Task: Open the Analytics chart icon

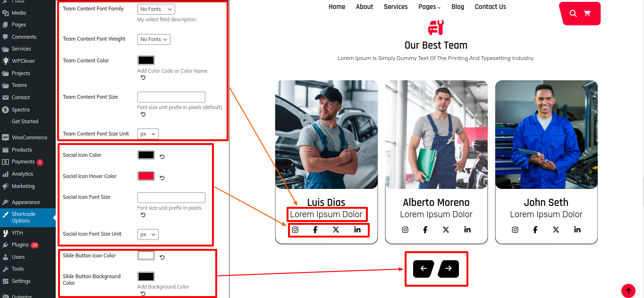Action: [6, 174]
